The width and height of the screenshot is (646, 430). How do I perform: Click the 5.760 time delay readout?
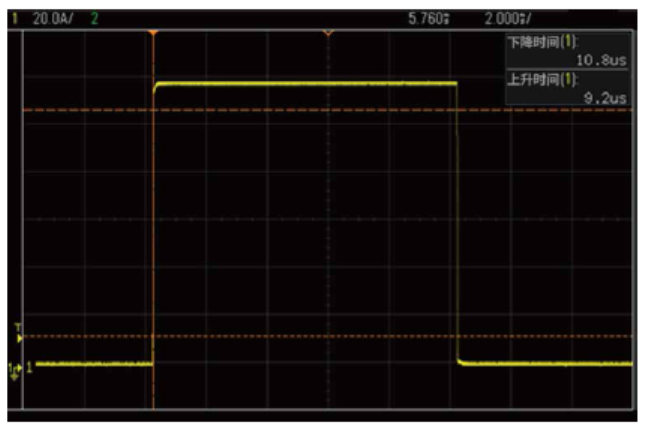click(429, 19)
